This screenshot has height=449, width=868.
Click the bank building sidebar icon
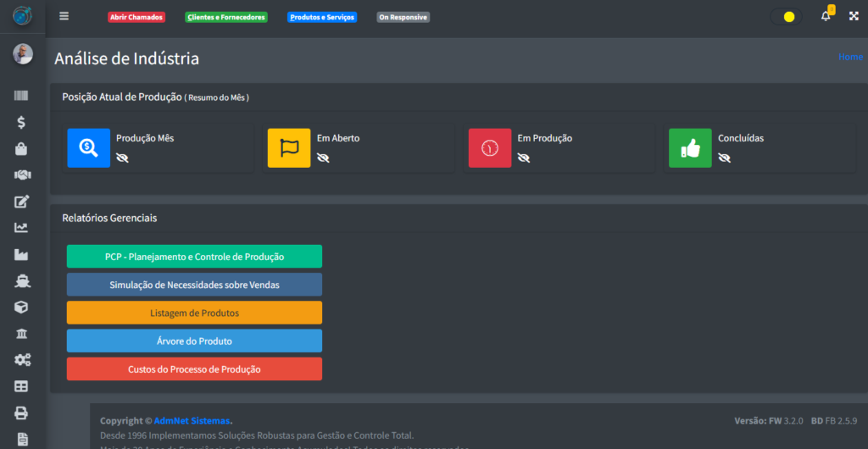pos(22,333)
